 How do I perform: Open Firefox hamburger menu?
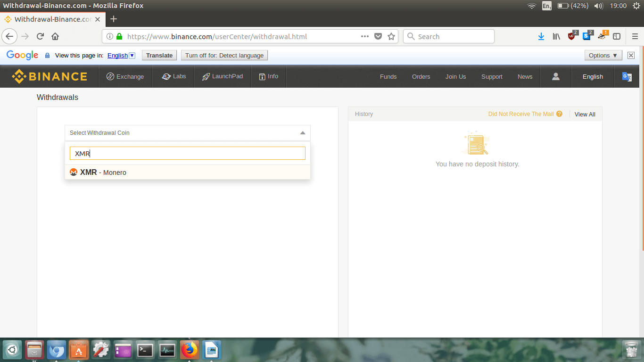point(635,36)
